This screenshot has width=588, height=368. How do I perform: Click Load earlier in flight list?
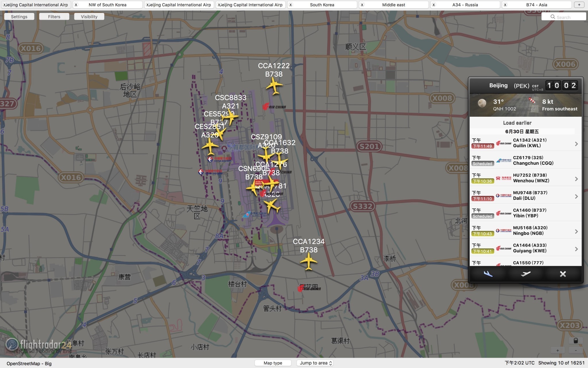tap(517, 123)
